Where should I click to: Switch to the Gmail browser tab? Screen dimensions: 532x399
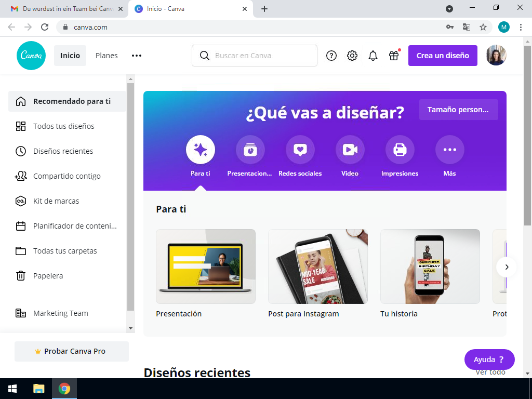[64, 9]
